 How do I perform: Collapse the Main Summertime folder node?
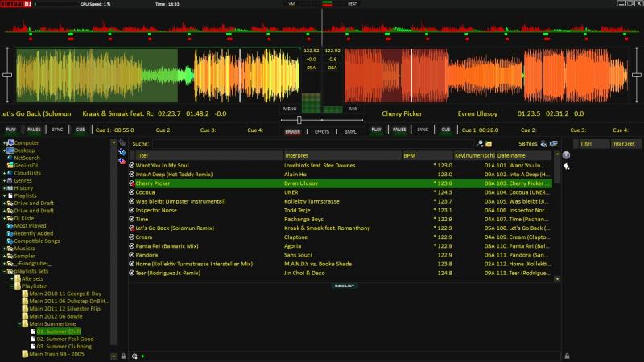(19, 324)
